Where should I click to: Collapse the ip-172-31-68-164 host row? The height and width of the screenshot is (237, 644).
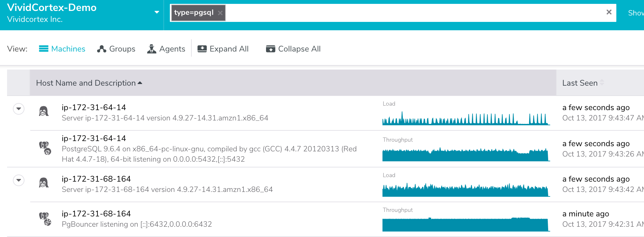[19, 180]
